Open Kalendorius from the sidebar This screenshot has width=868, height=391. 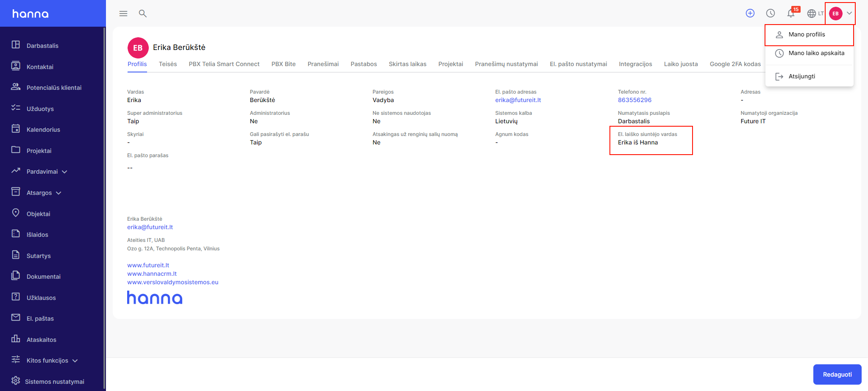click(43, 130)
